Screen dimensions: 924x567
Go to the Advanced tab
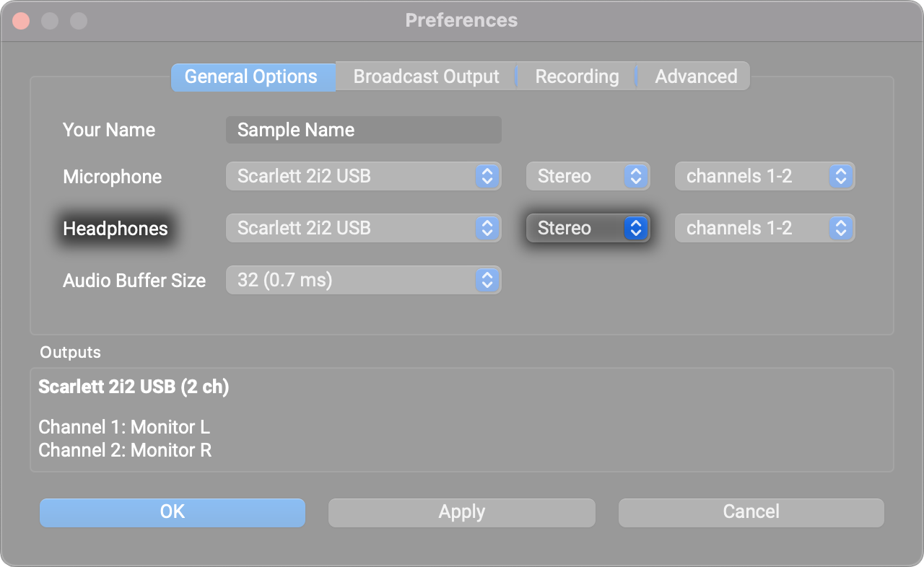(x=695, y=77)
